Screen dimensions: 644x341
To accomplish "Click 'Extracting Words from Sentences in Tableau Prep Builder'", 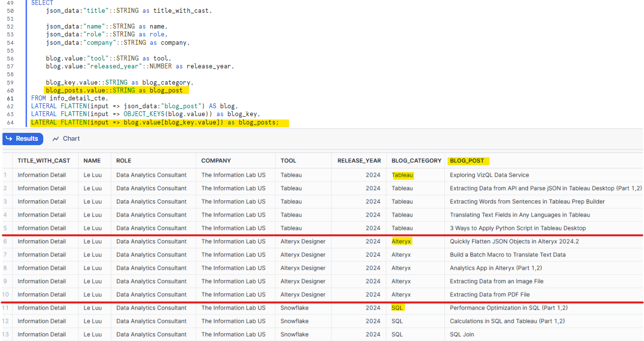I will 527,202.
